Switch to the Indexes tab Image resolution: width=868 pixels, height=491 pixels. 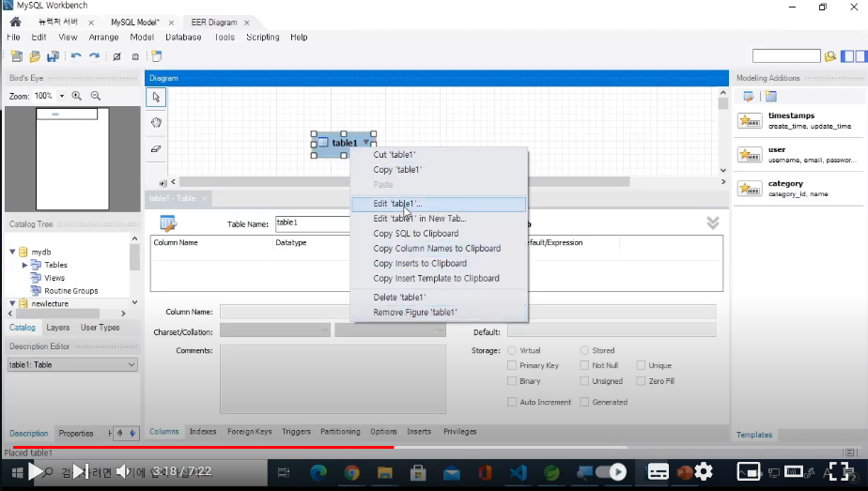[203, 431]
